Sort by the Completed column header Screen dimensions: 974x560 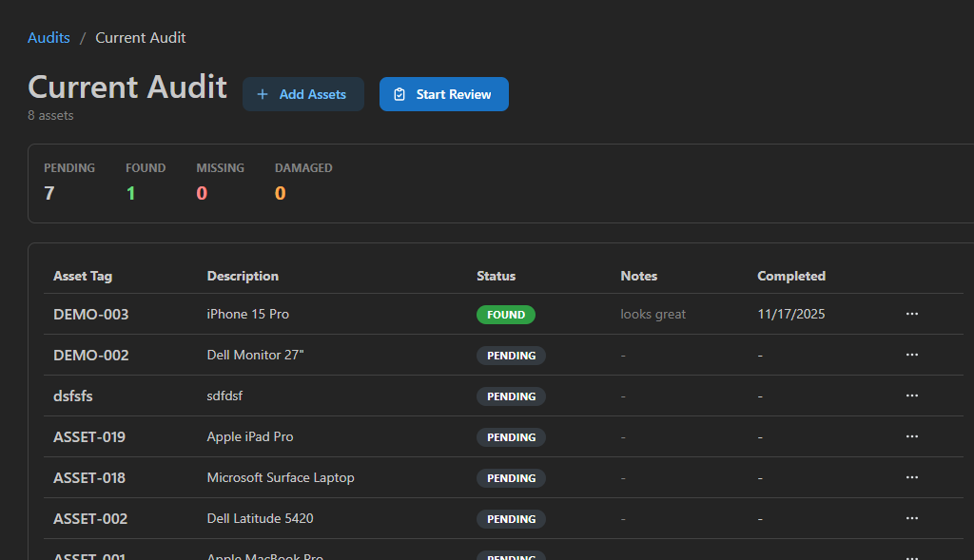pyautogui.click(x=790, y=276)
